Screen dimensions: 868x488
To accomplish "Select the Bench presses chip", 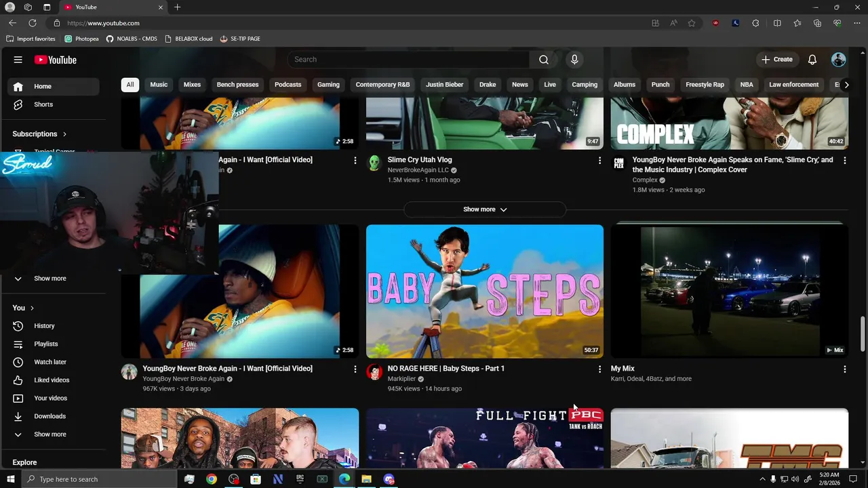I will click(x=237, y=85).
